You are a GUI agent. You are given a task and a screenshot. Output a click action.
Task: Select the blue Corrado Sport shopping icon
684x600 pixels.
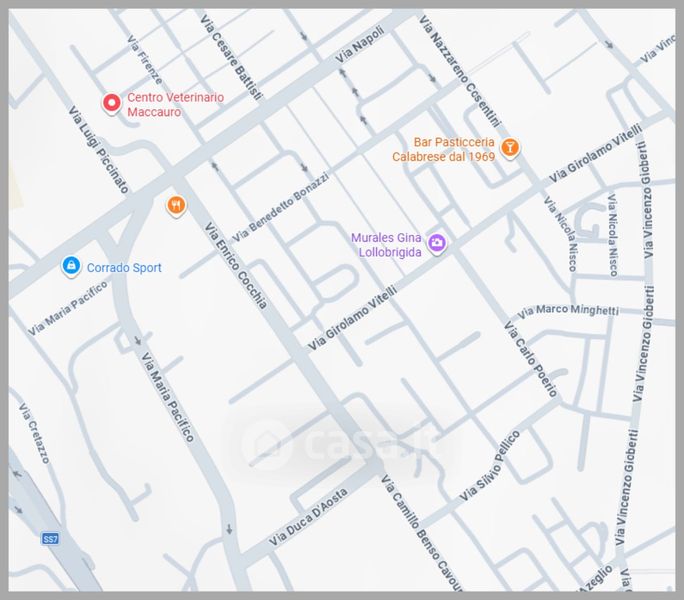click(x=70, y=266)
